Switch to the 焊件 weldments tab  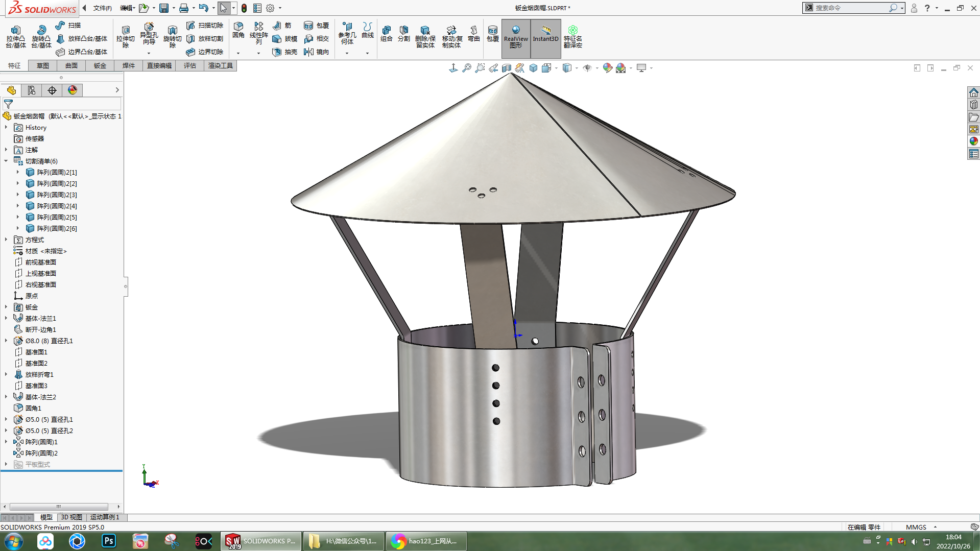click(x=129, y=65)
